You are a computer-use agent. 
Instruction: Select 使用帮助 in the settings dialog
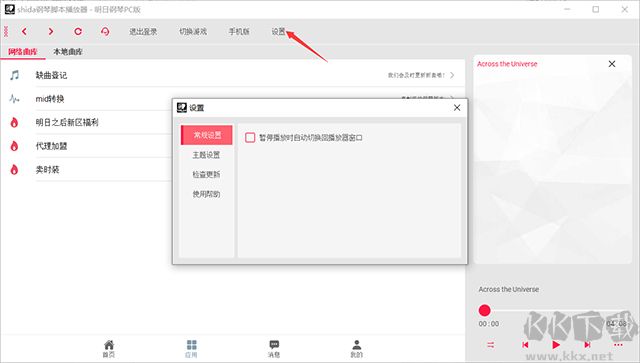(207, 194)
